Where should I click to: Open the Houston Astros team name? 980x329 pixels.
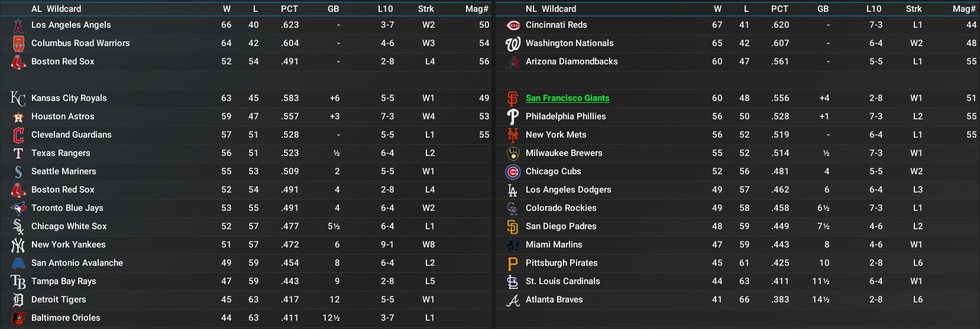[63, 116]
